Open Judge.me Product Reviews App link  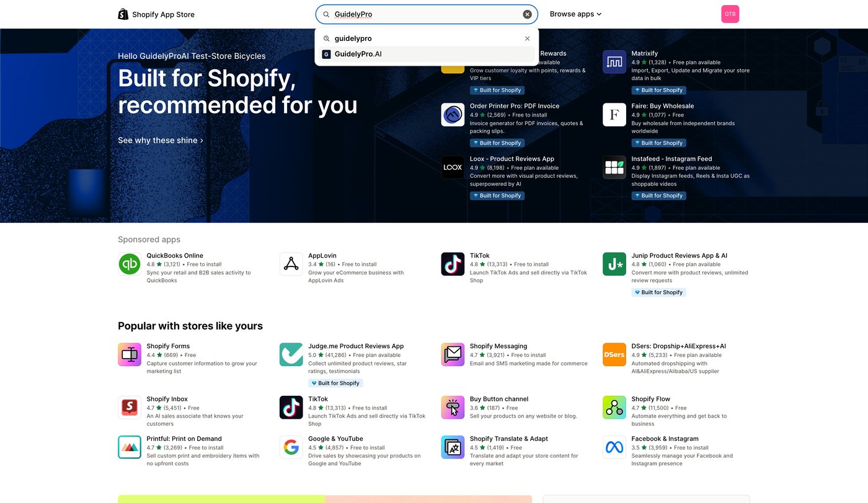click(x=356, y=346)
